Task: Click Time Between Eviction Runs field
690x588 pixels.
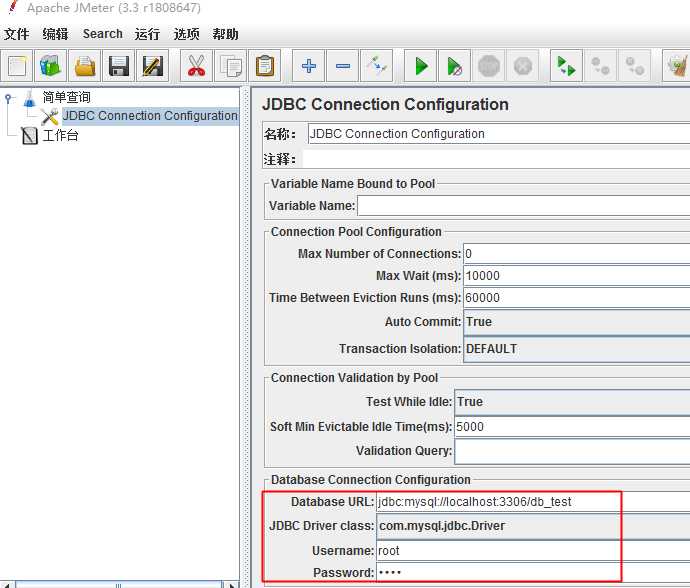Action: click(x=576, y=298)
